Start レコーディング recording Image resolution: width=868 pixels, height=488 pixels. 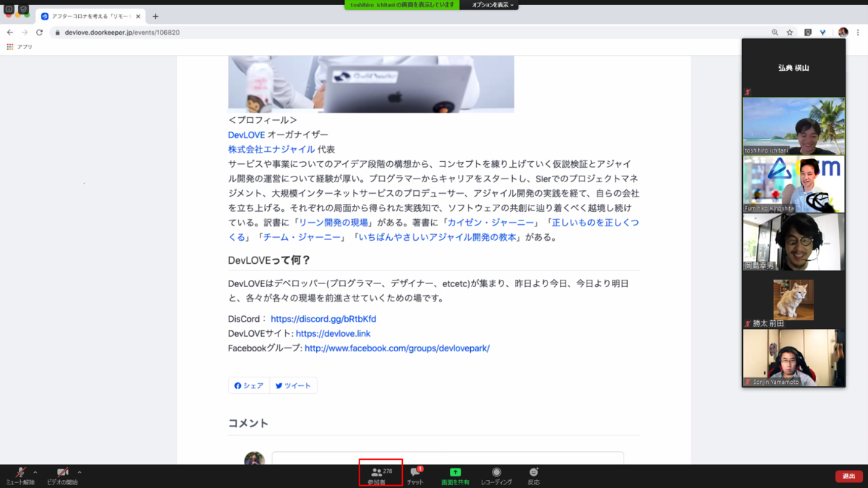(x=496, y=476)
